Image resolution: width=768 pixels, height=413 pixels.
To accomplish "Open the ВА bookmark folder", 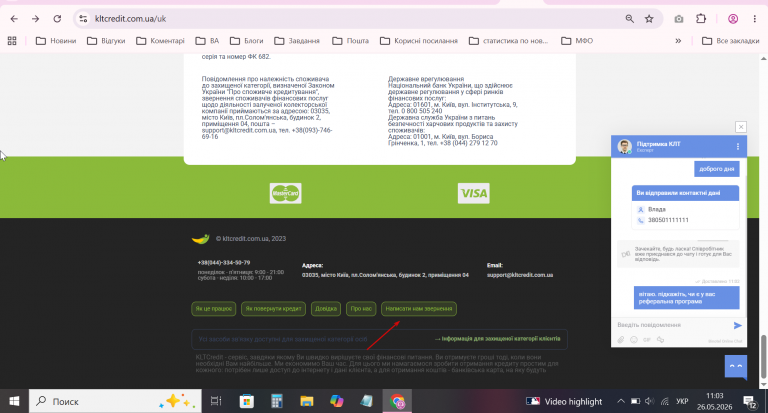I will pyautogui.click(x=207, y=41).
